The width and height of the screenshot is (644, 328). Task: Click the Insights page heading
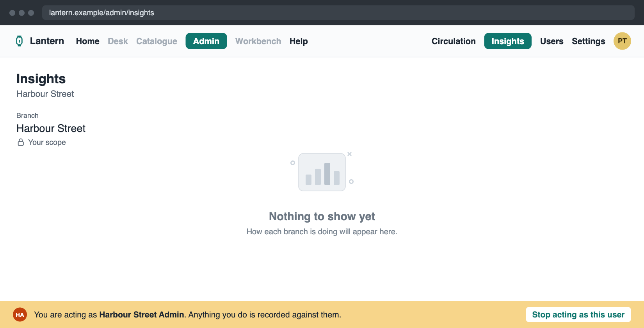pos(41,79)
